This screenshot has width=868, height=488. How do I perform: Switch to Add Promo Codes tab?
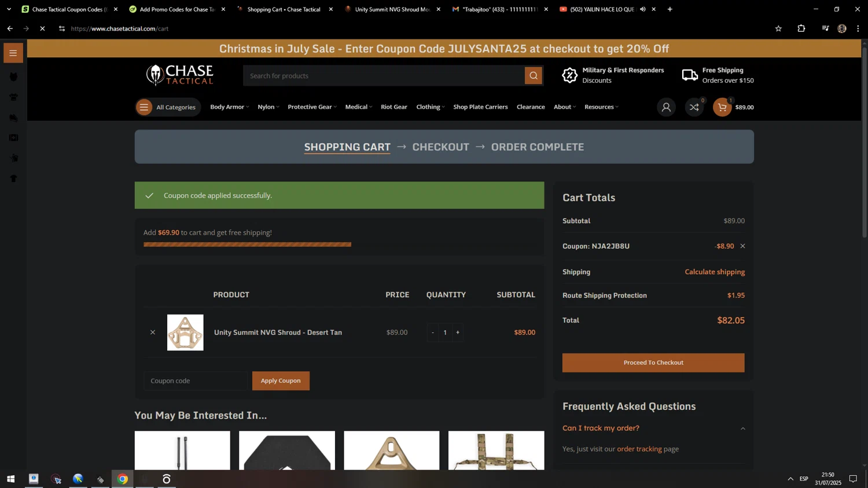coord(176,9)
